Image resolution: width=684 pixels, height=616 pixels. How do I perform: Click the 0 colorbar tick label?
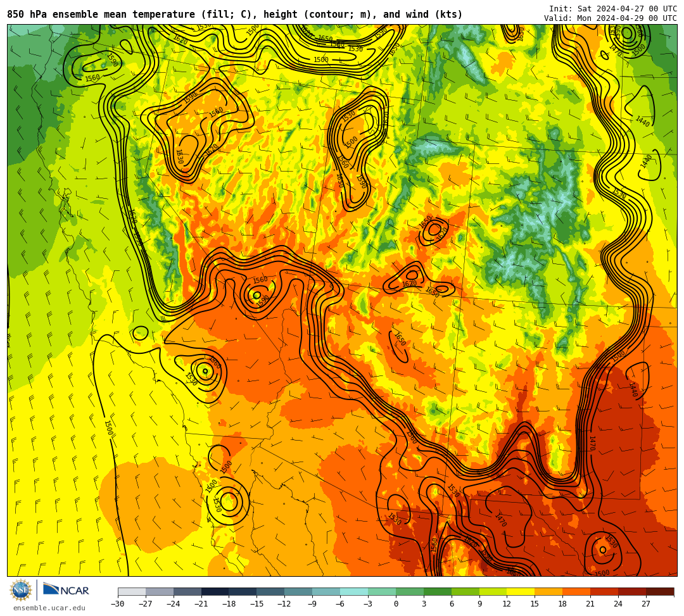396,604
